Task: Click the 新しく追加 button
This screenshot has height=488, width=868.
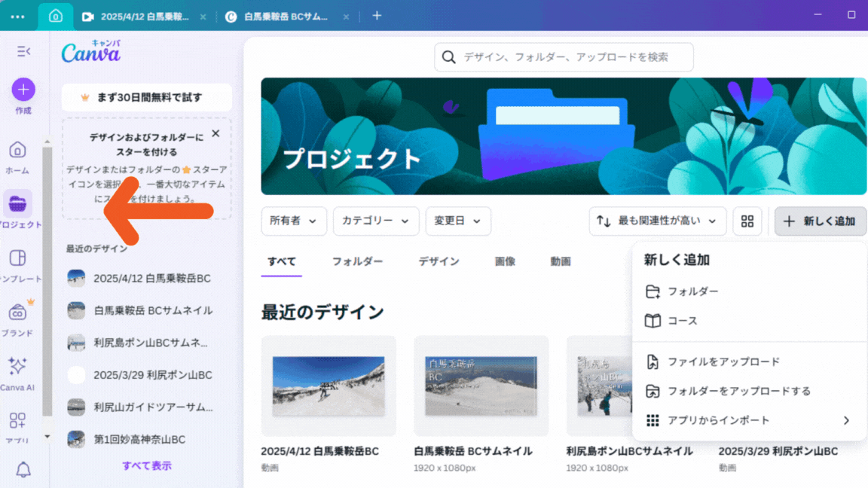Action: [820, 221]
